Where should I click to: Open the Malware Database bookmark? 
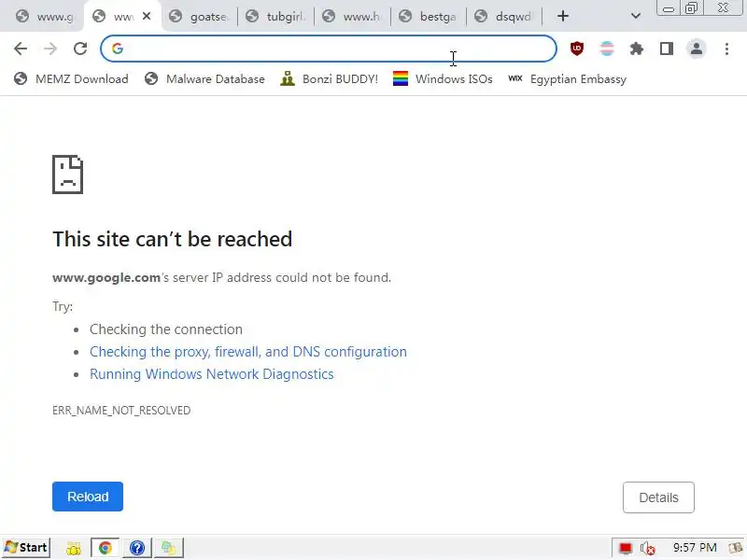pos(204,79)
